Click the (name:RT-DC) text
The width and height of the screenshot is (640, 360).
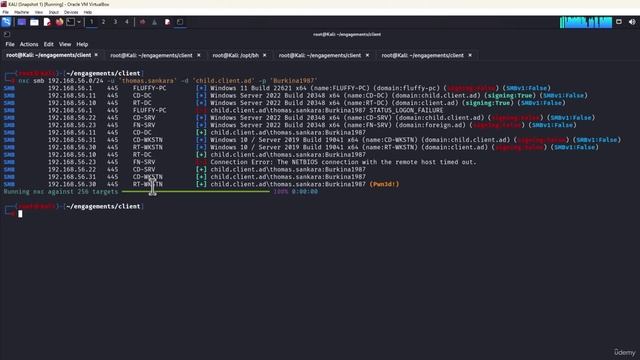click(365, 103)
